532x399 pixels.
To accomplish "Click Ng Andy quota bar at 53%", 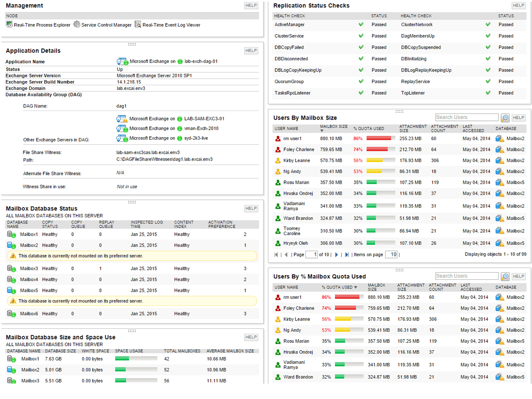I will pyautogui.click(x=381, y=171).
